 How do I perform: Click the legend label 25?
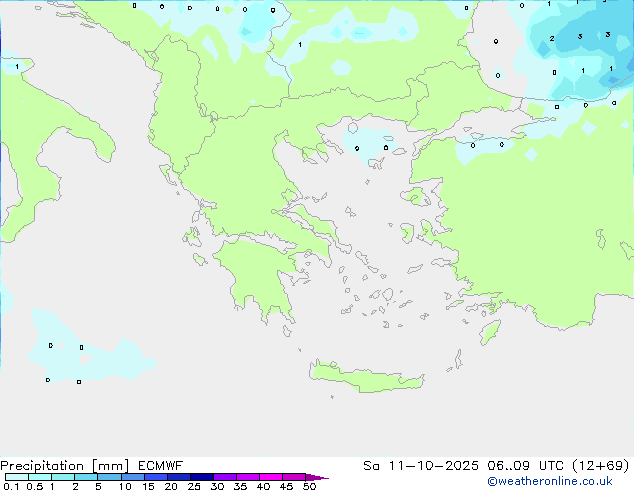[194, 486]
